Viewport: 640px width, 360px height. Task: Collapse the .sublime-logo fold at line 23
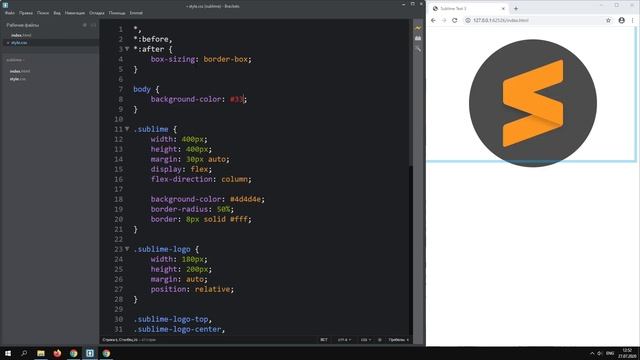click(x=127, y=249)
